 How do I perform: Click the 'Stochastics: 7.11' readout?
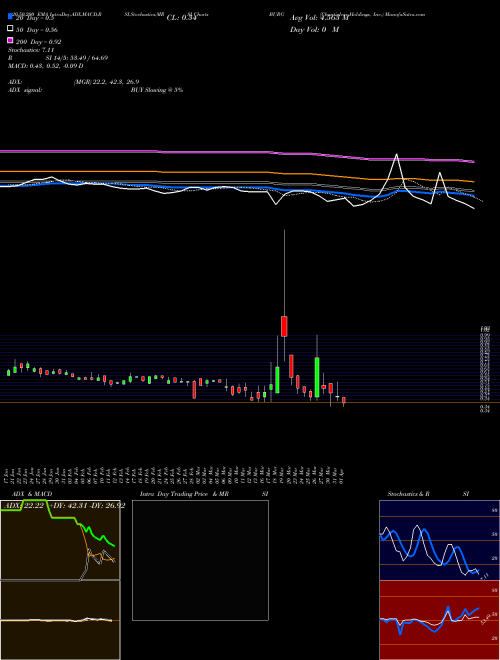point(31,50)
